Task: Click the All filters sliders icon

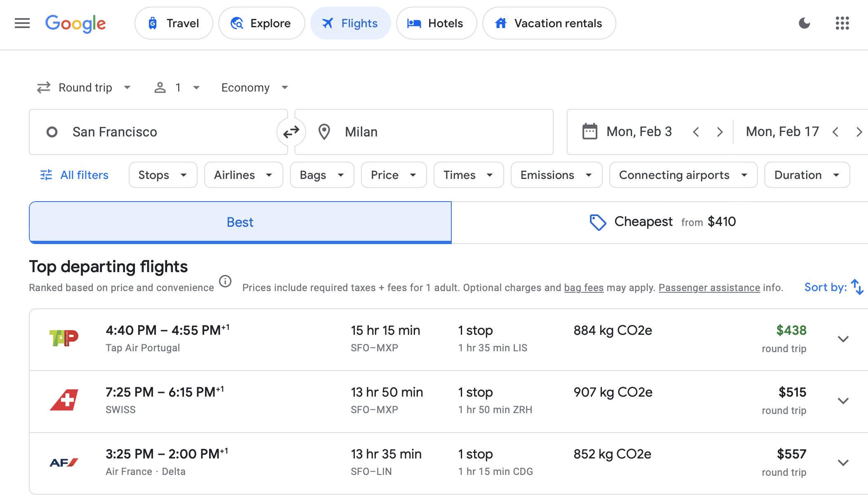Action: pyautogui.click(x=46, y=175)
